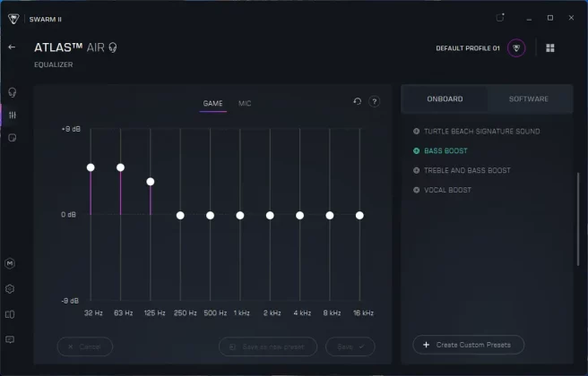Select the Bass Boost preset
The image size is (588, 376).
(x=445, y=151)
